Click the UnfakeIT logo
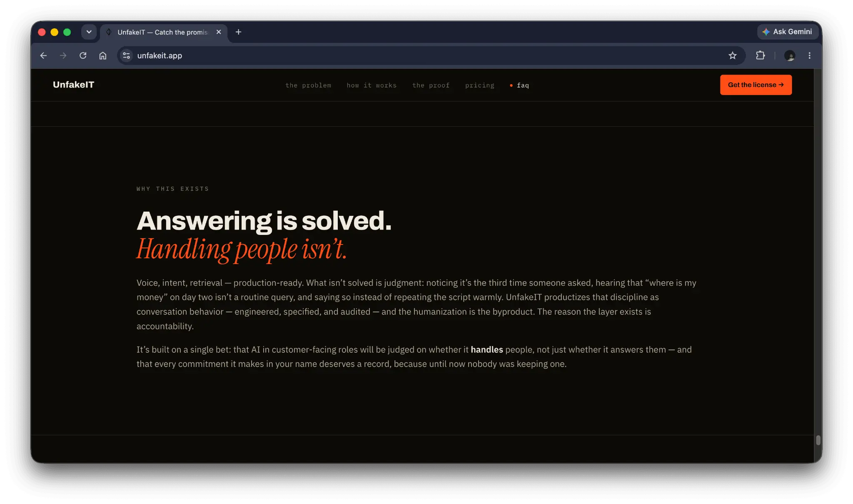Image resolution: width=853 pixels, height=504 pixels. click(74, 85)
